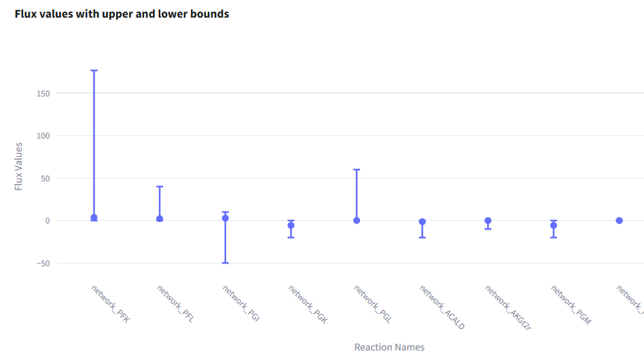Select the network_AKGt2r flux marker
This screenshot has height=362, width=644.
[488, 221]
